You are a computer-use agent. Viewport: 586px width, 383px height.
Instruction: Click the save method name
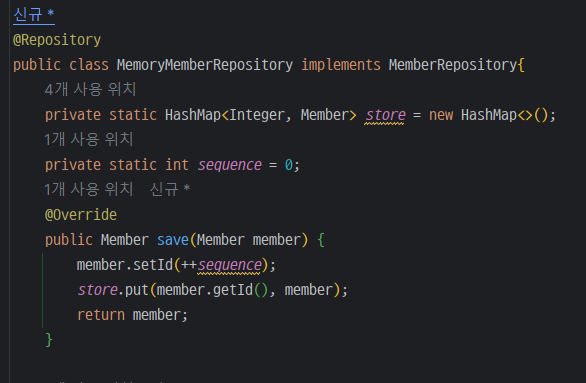[x=173, y=240]
